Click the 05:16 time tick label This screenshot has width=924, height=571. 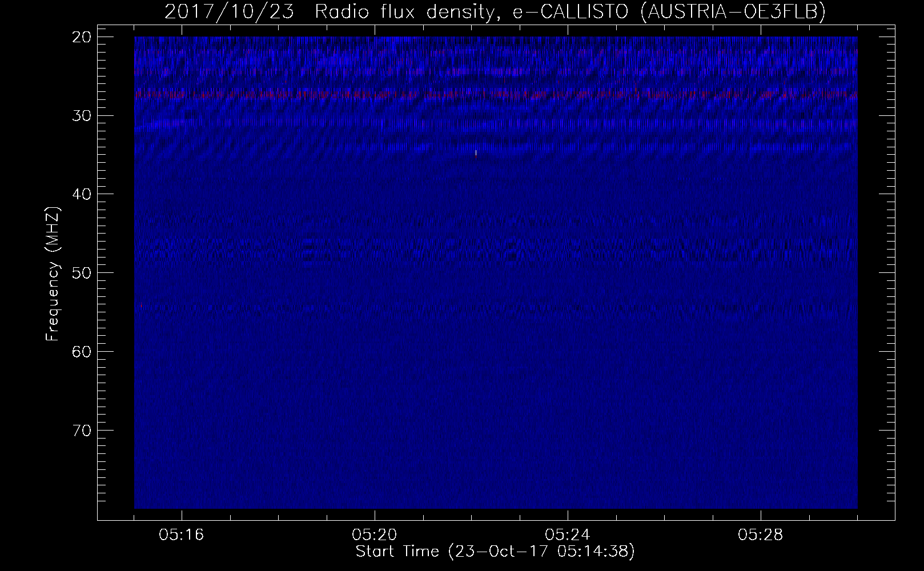pos(182,535)
